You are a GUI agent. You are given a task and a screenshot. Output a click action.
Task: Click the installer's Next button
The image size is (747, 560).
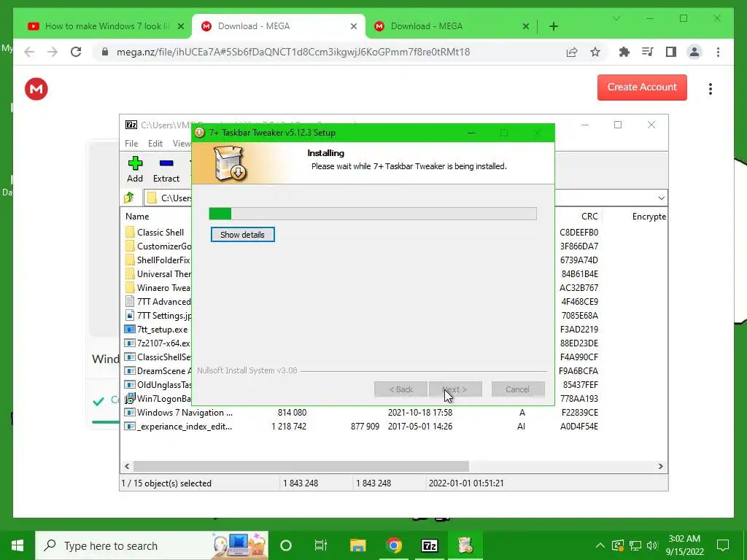[455, 389]
